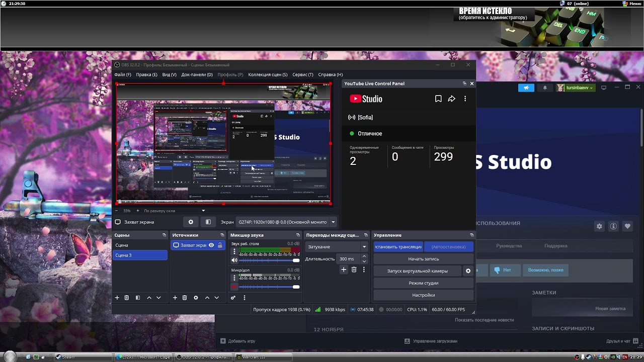The width and height of the screenshot is (644, 362).
Task: Toggle lock on Захват экрана source
Action: coord(220,245)
